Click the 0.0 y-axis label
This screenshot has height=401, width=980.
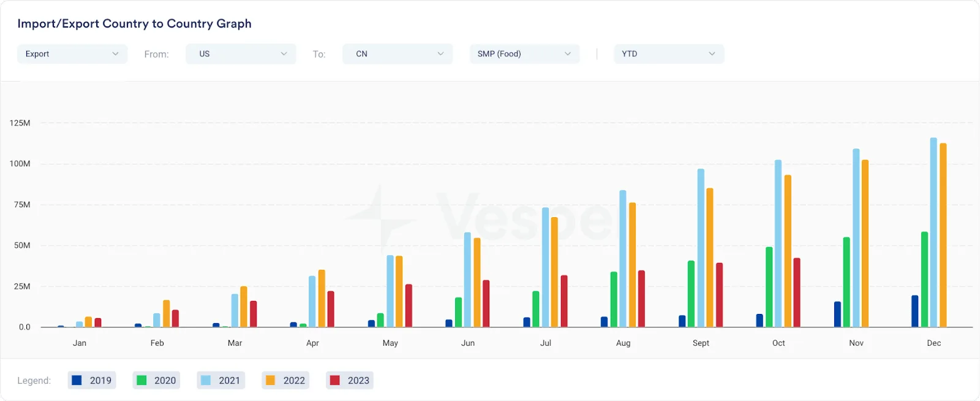[24, 327]
